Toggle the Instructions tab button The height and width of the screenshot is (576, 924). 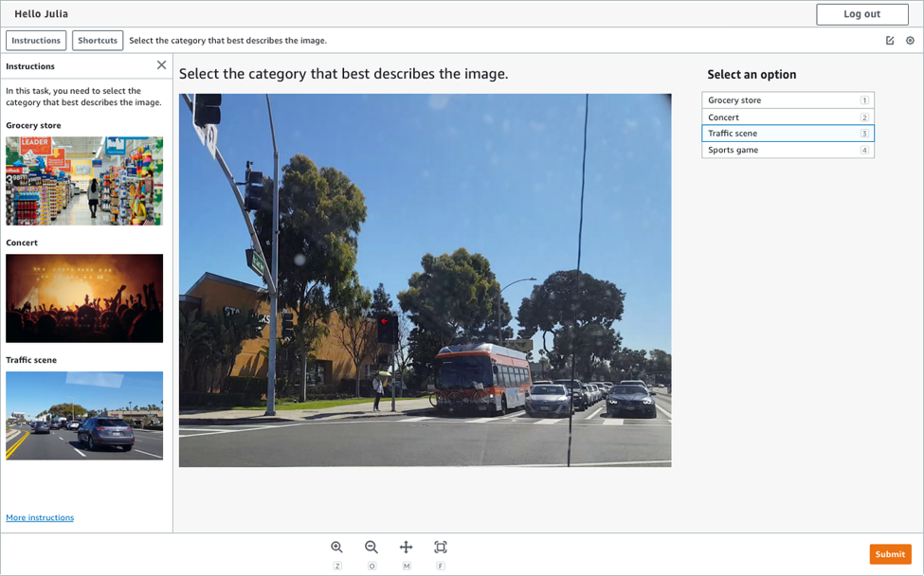[36, 41]
